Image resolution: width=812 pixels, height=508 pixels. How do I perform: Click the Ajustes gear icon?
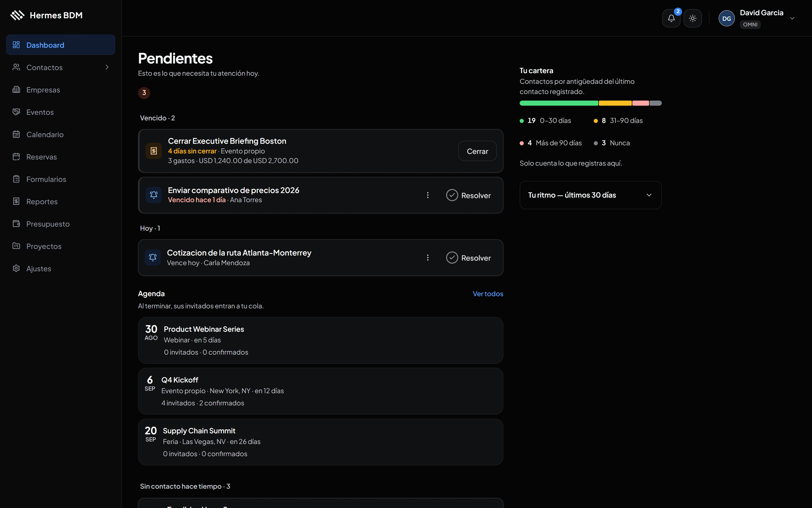[16, 268]
